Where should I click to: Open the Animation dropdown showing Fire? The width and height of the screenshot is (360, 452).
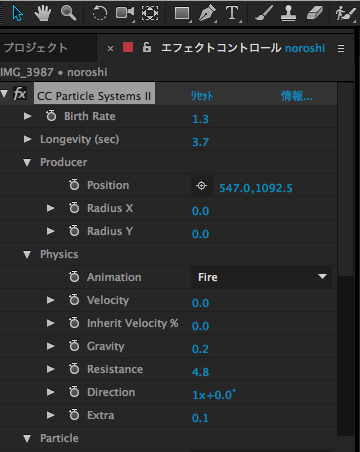(x=261, y=277)
